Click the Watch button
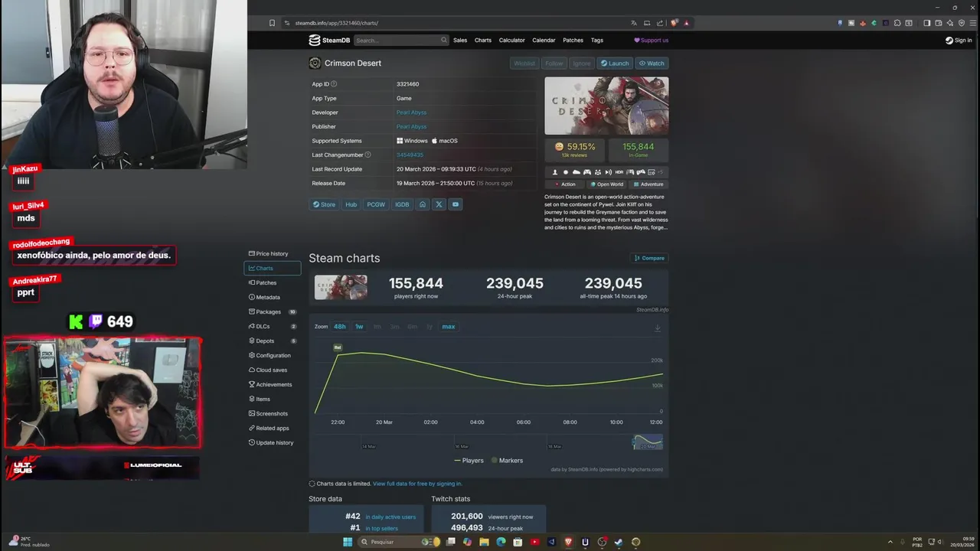Screen dimensions: 980x551 [652, 64]
